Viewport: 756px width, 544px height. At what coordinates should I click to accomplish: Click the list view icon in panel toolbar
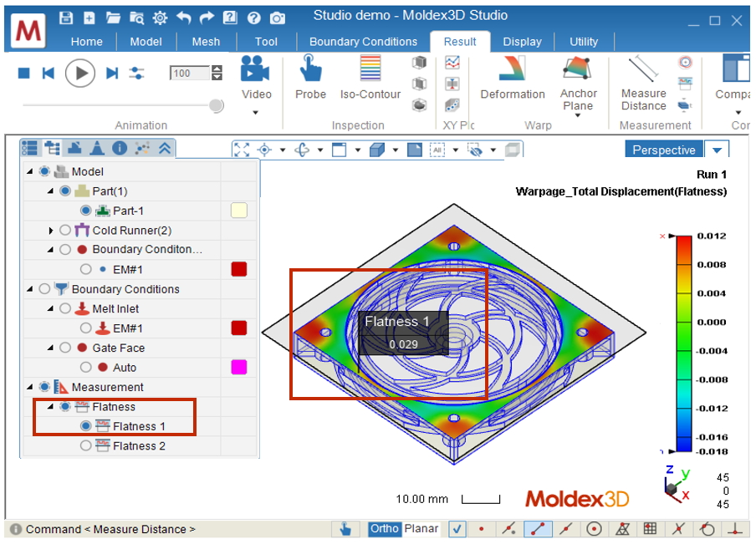coord(29,148)
